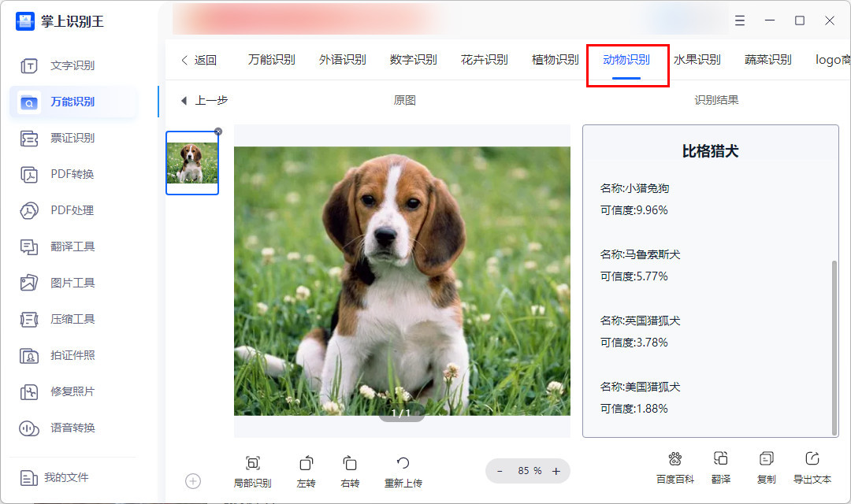Open the 票证识别 tool
Screen dimensions: 851x504
(x=76, y=138)
